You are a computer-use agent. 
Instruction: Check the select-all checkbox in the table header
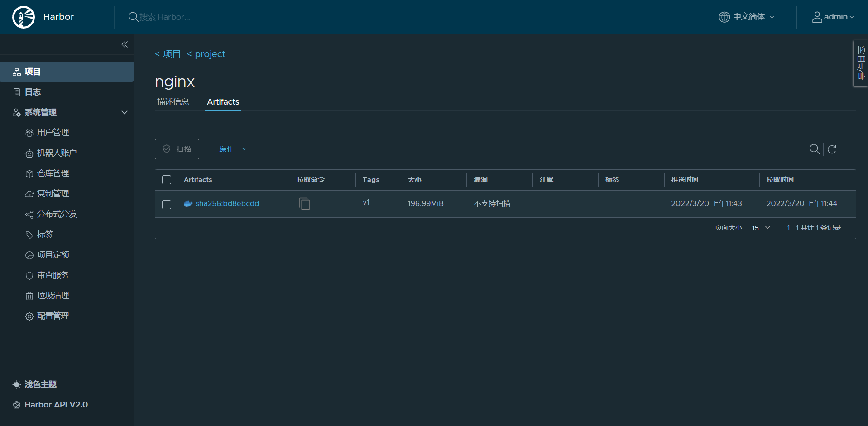click(166, 180)
